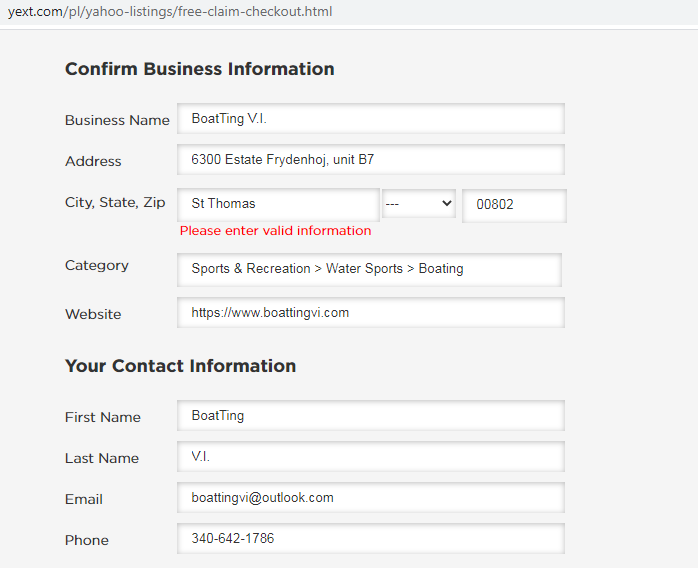The height and width of the screenshot is (568, 698).
Task: Open the State dropdown
Action: [x=419, y=204]
